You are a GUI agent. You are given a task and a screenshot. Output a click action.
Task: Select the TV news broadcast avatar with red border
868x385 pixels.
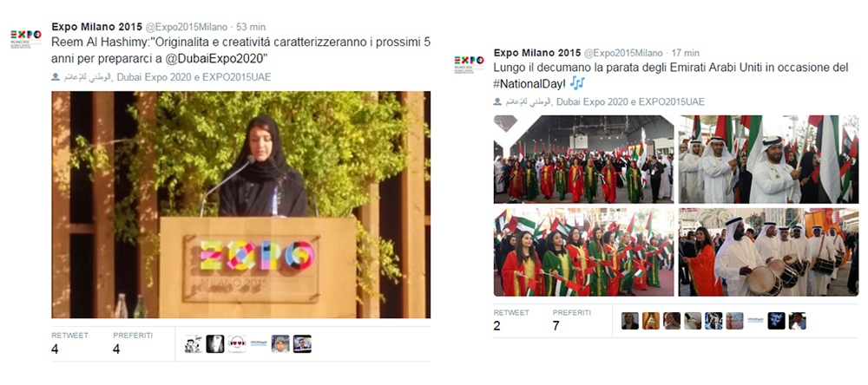tap(302, 343)
